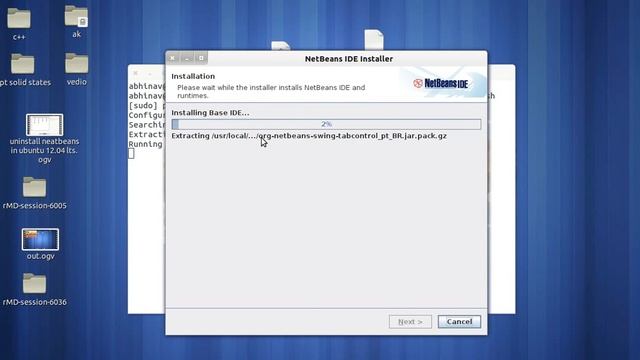640x360 pixels.
Task: Select the vedio folder icon
Action: (76, 63)
